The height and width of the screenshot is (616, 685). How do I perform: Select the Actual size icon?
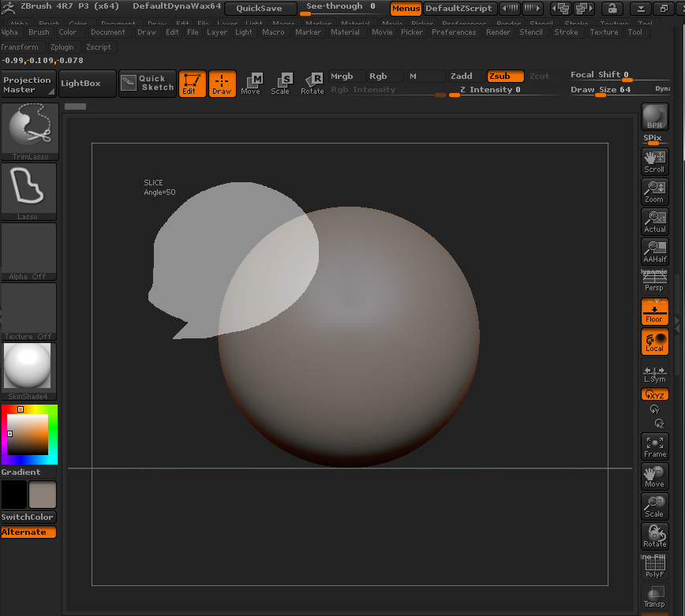[x=654, y=222]
